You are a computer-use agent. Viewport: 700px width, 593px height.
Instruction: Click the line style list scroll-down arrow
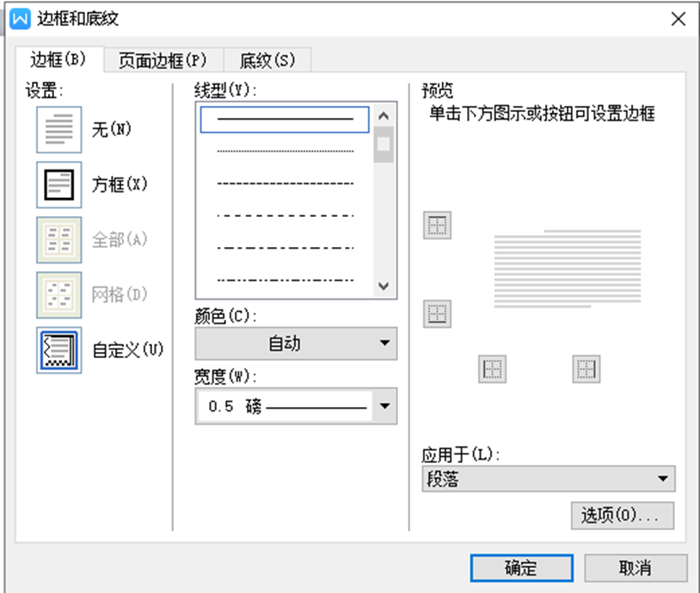(x=384, y=287)
